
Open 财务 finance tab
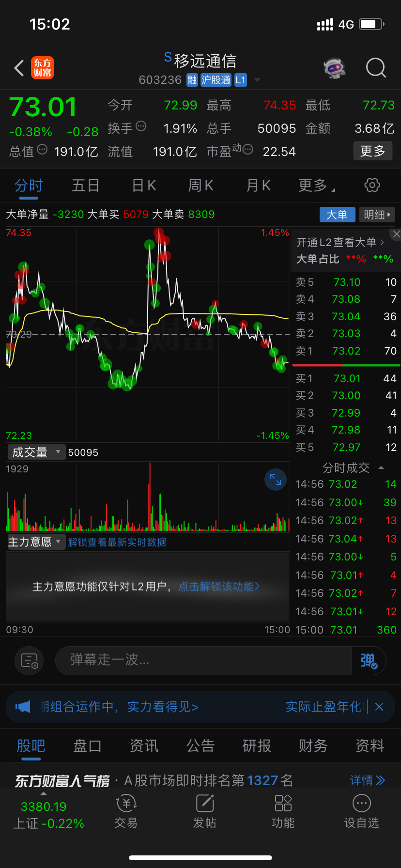[x=313, y=746]
